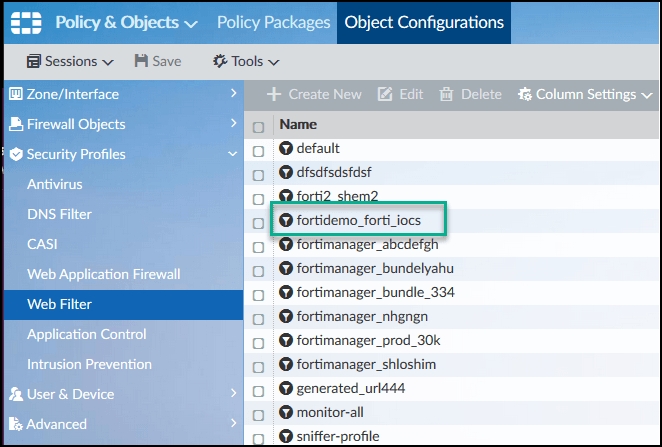This screenshot has width=662, height=447.
Task: Click the Delete trash icon
Action: click(x=447, y=94)
